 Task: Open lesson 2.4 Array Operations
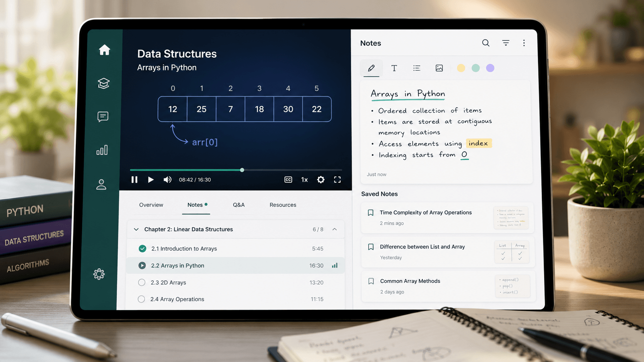(235, 299)
